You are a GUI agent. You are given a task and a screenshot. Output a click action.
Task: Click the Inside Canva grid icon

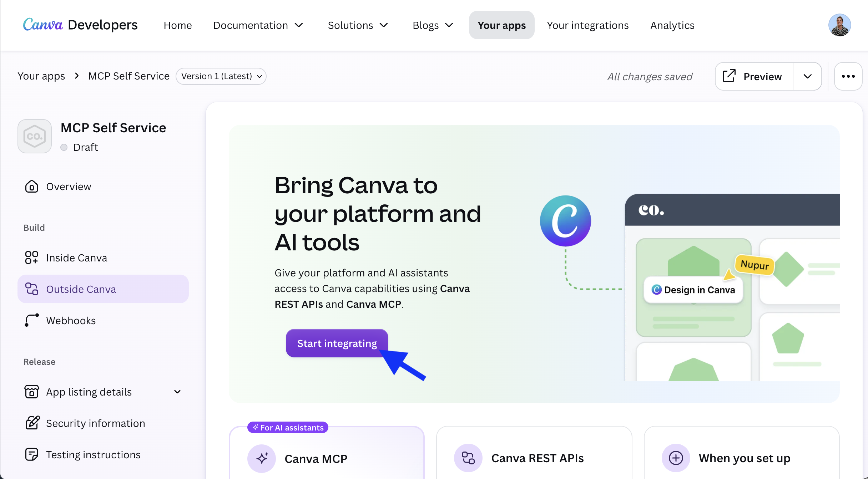31,258
